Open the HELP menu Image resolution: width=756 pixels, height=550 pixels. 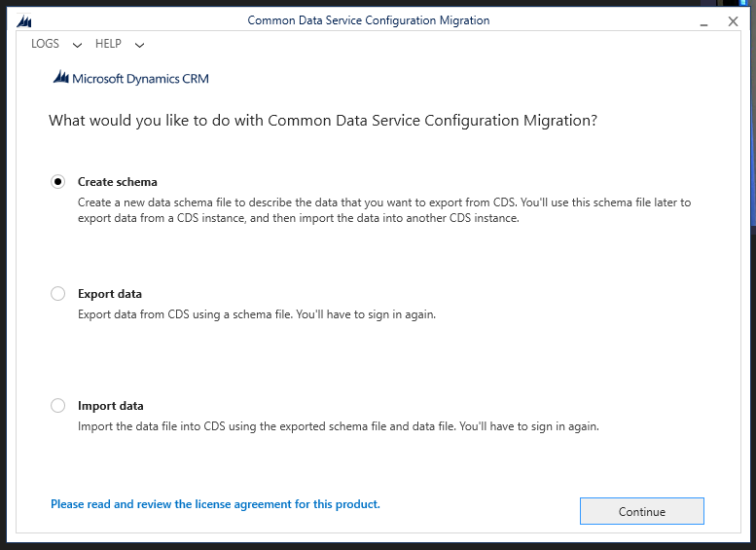108,44
